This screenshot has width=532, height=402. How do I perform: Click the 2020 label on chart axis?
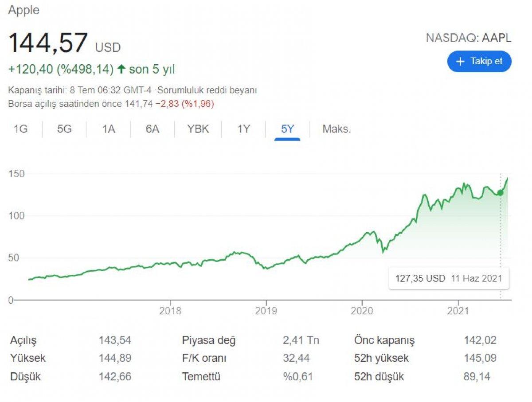click(362, 311)
